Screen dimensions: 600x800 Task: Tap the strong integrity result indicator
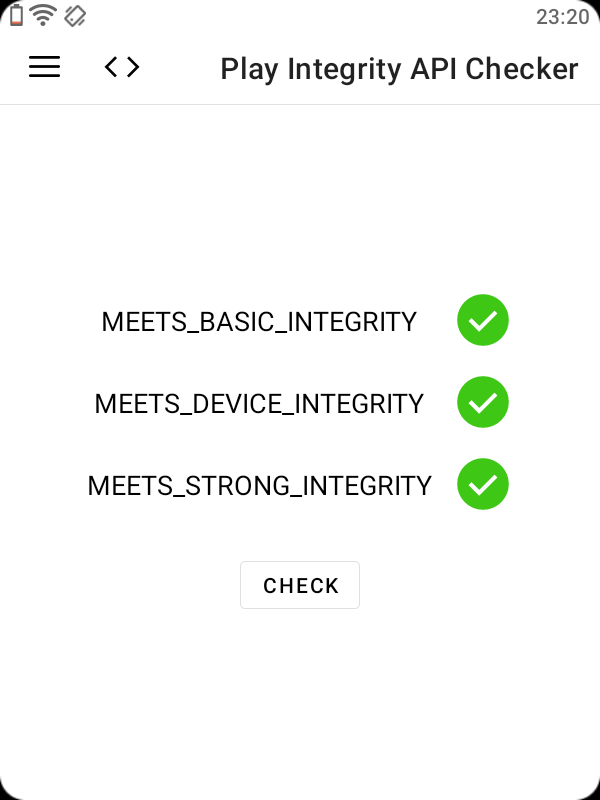tap(483, 484)
